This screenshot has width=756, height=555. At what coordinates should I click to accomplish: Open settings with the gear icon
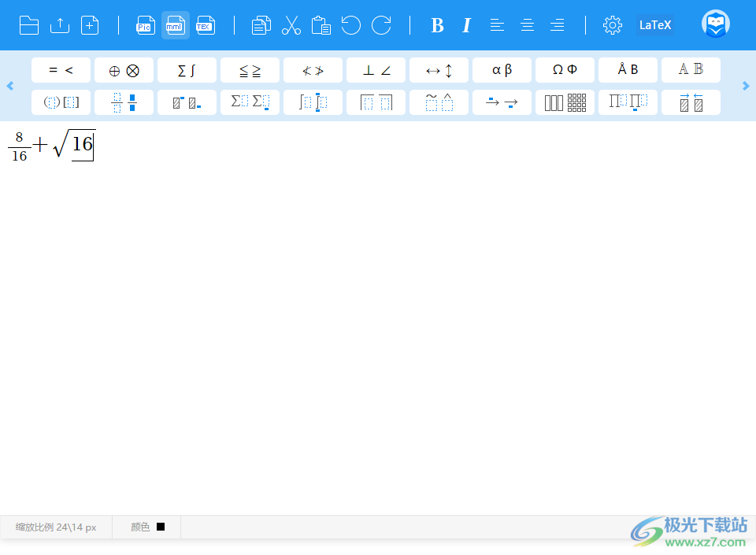[x=613, y=25]
